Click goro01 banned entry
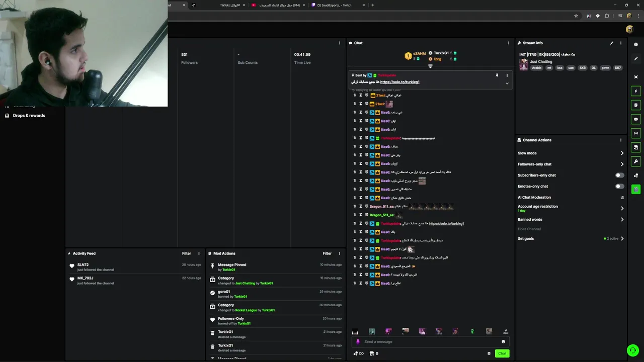 coord(275,294)
